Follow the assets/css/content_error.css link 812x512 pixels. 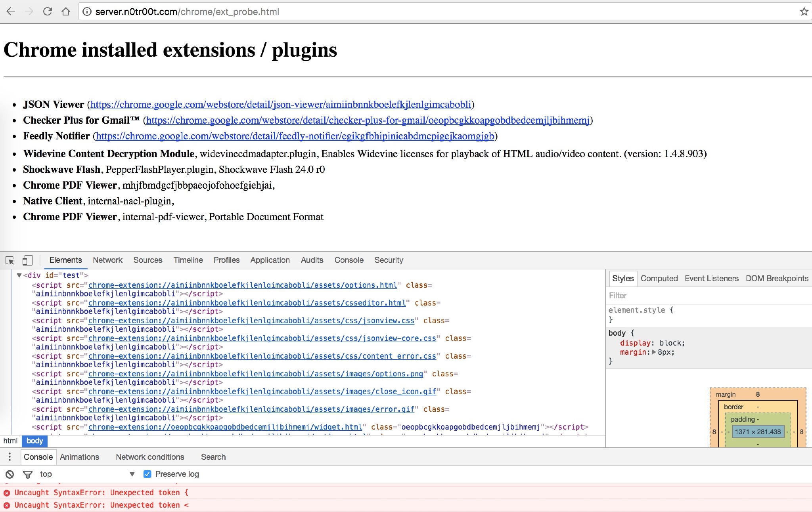(x=262, y=356)
